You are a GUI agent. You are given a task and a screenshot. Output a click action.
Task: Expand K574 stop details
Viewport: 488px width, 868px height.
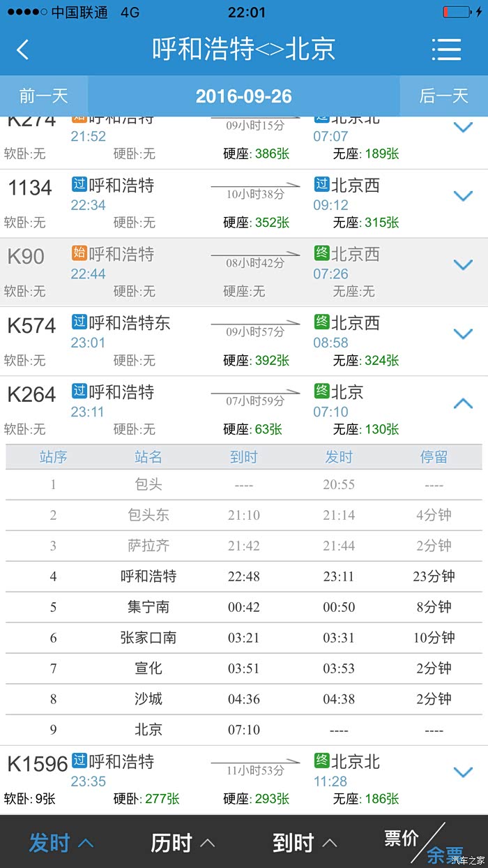point(463,334)
